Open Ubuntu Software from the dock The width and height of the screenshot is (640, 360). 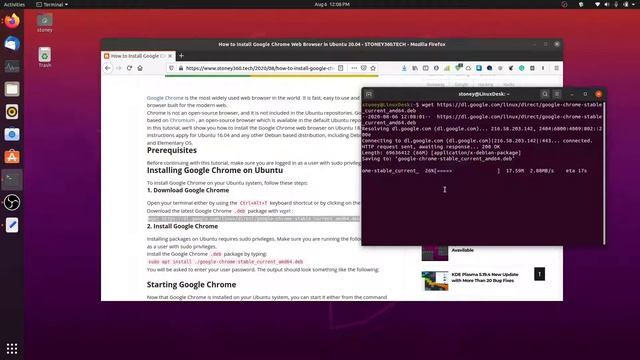tap(12, 157)
